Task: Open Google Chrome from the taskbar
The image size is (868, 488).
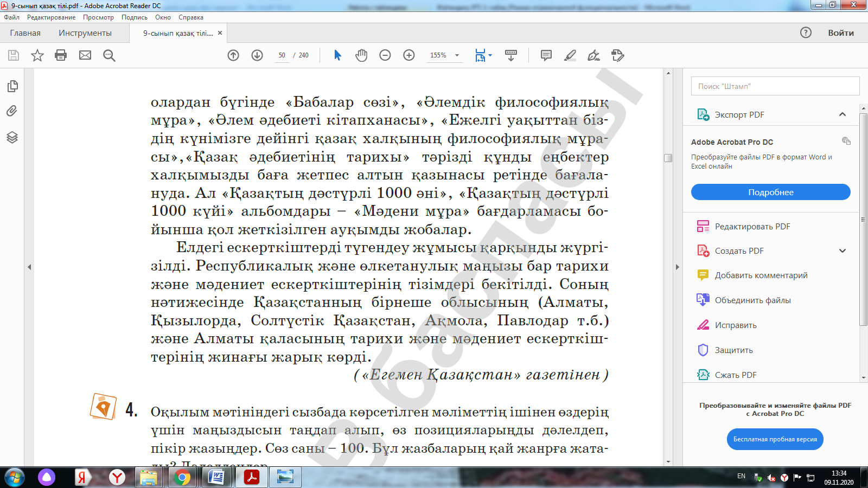Action: [182, 478]
